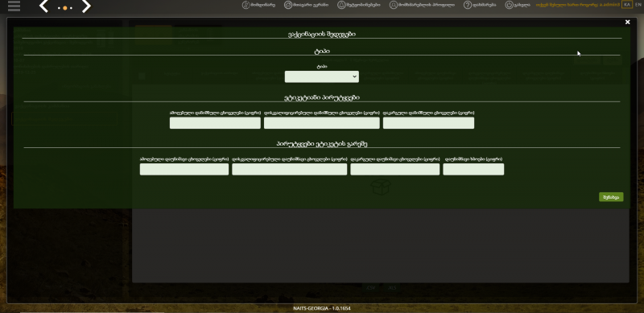Close the vaccination results dialog with X
This screenshot has width=644, height=313.
(x=627, y=23)
